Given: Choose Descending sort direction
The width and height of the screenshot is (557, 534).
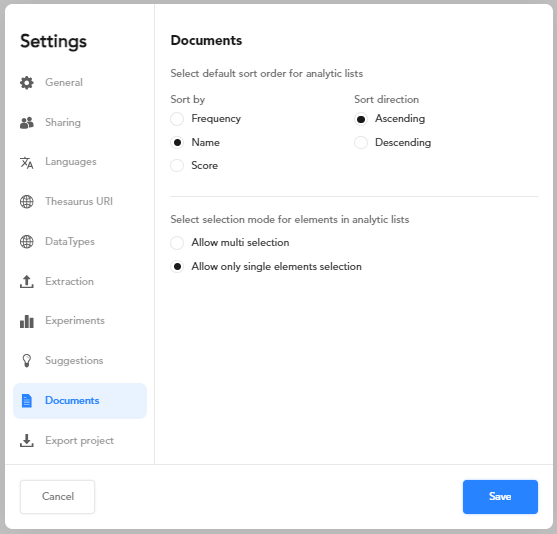Looking at the screenshot, I should point(361,142).
